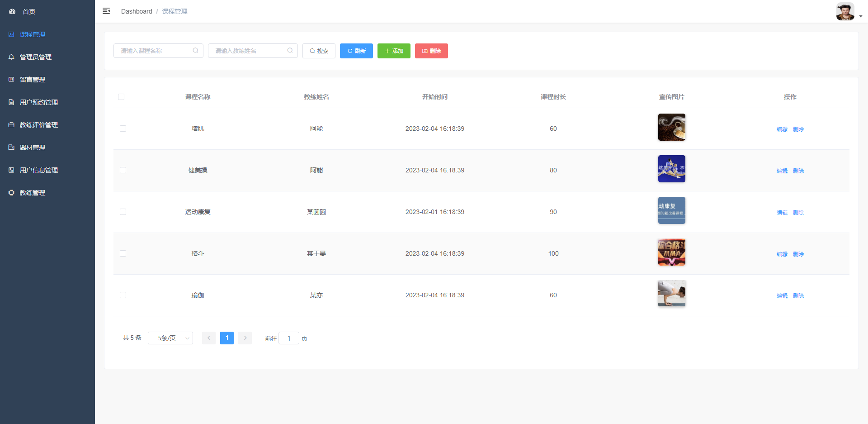Click search magnifier icon in course name field
868x424 pixels.
(x=195, y=51)
